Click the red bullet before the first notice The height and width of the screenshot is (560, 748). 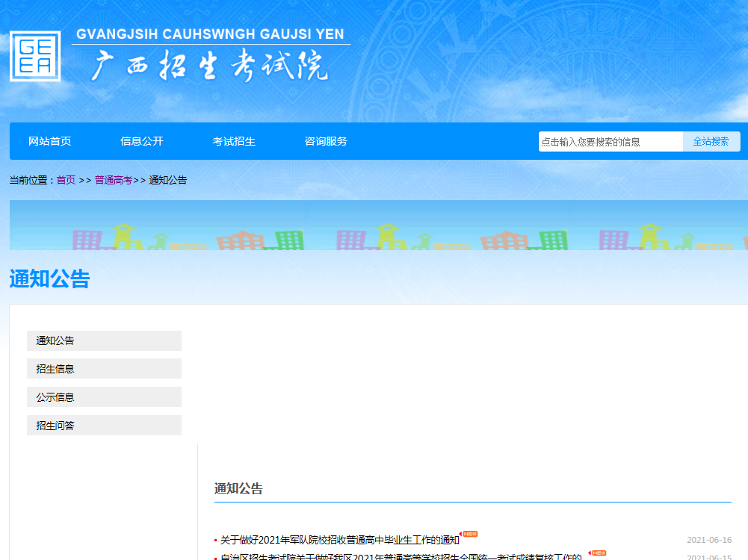pyautogui.click(x=212, y=537)
